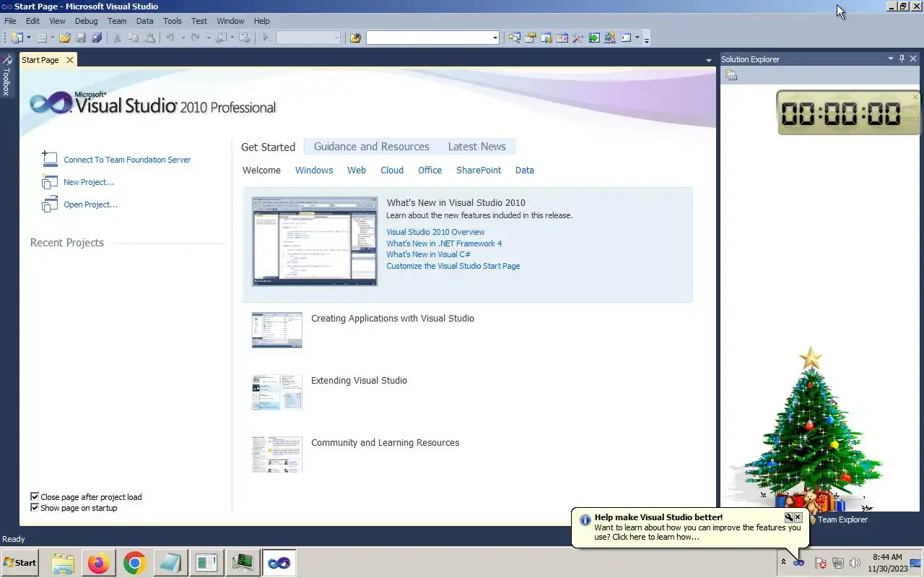Open Visual Studio 2010 Overview link
The height and width of the screenshot is (578, 924).
435,232
